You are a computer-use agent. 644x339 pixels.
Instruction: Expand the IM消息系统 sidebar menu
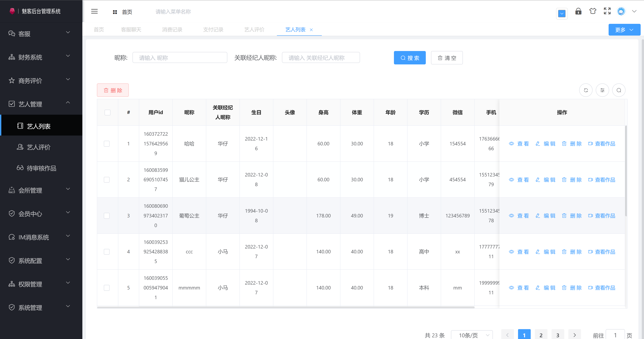pyautogui.click(x=41, y=237)
